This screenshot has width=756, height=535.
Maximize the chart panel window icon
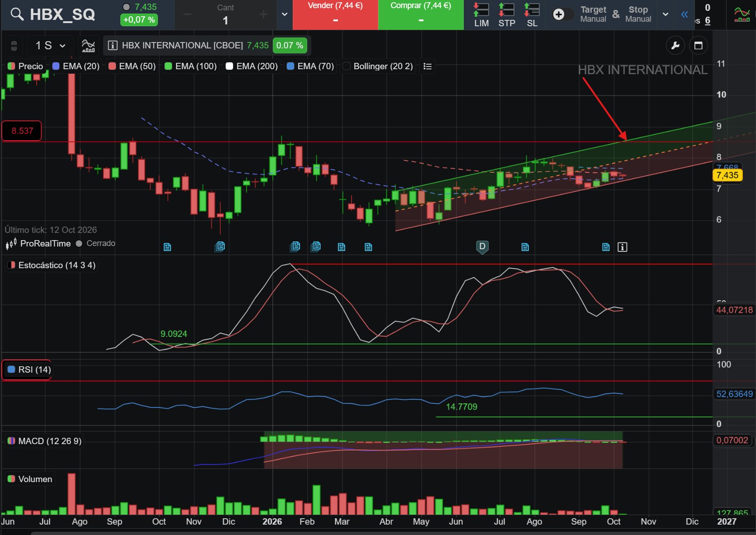pyautogui.click(x=699, y=46)
